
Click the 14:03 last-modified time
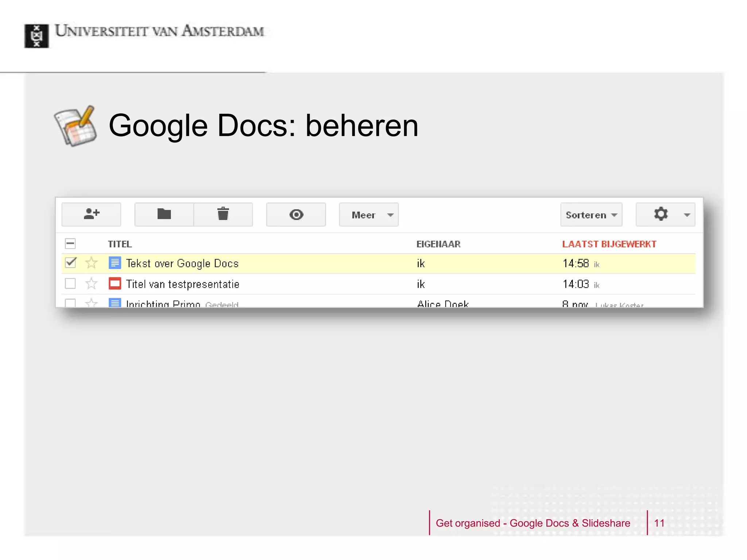[576, 284]
